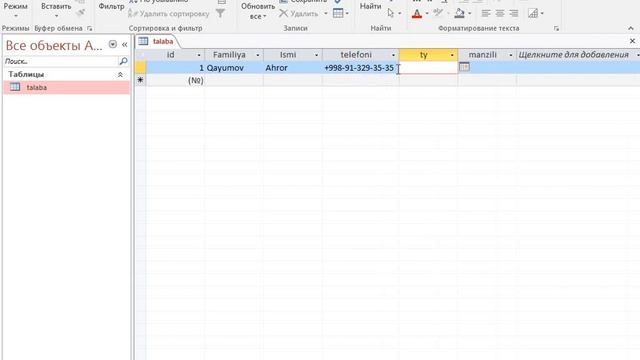Click the additional records options table icon
This screenshot has height=360, width=640.
coord(338,13)
